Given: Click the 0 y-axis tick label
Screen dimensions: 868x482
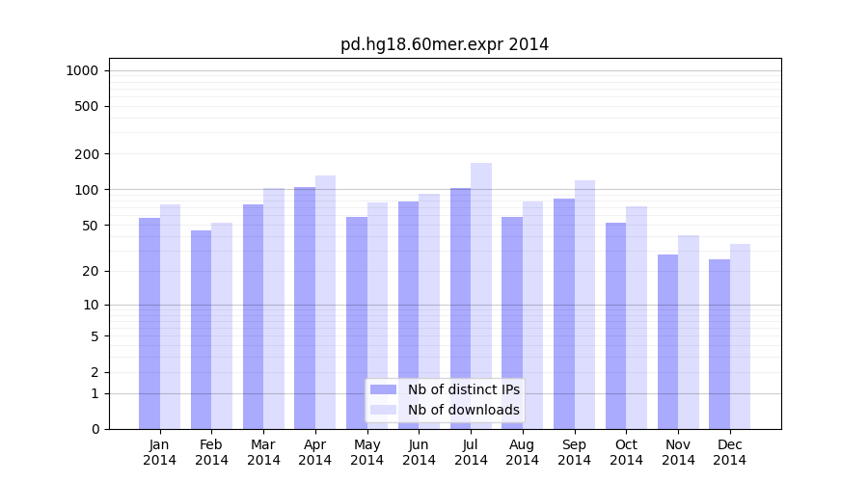Looking at the screenshot, I should coord(95,429).
